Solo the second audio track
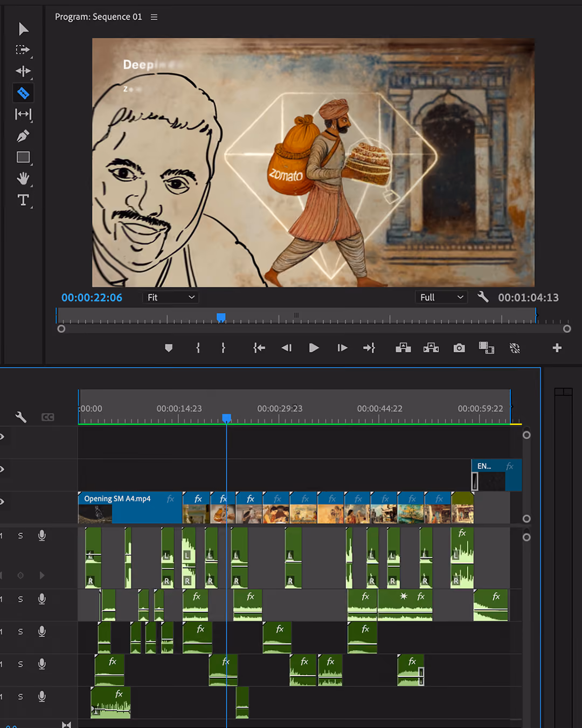Image resolution: width=582 pixels, height=728 pixels. tap(20, 599)
